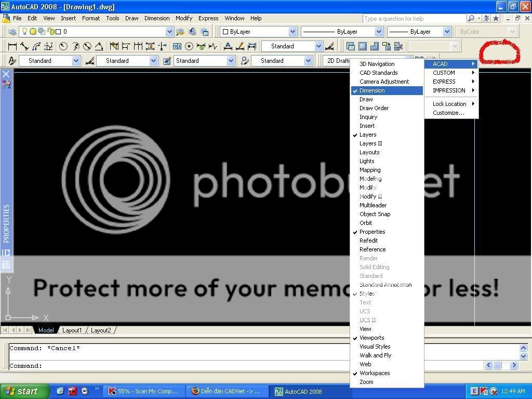Open the Layer States Manager icon
The width and height of the screenshot is (532, 399).
(205, 32)
